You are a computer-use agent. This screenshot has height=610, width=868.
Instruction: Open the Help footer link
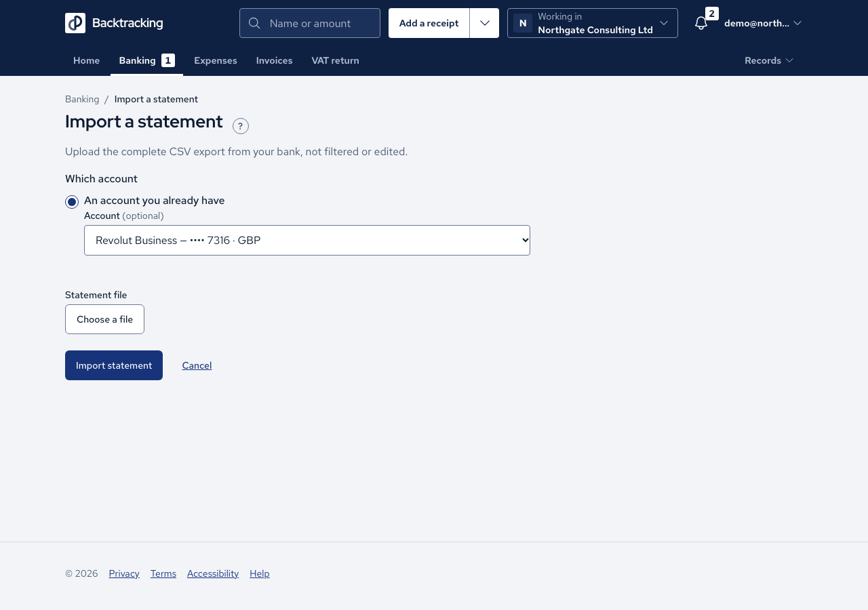pyautogui.click(x=260, y=573)
